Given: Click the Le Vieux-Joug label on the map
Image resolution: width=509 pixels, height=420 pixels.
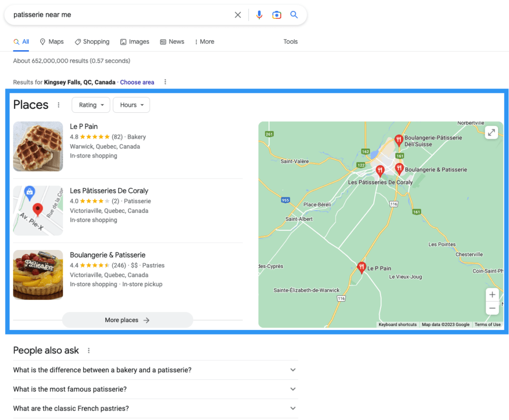Looking at the screenshot, I should (x=406, y=277).
